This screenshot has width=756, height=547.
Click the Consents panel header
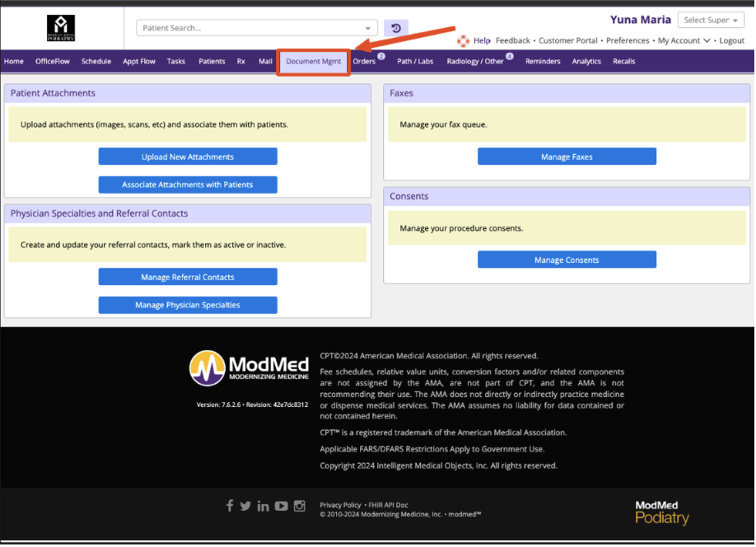[567, 197]
